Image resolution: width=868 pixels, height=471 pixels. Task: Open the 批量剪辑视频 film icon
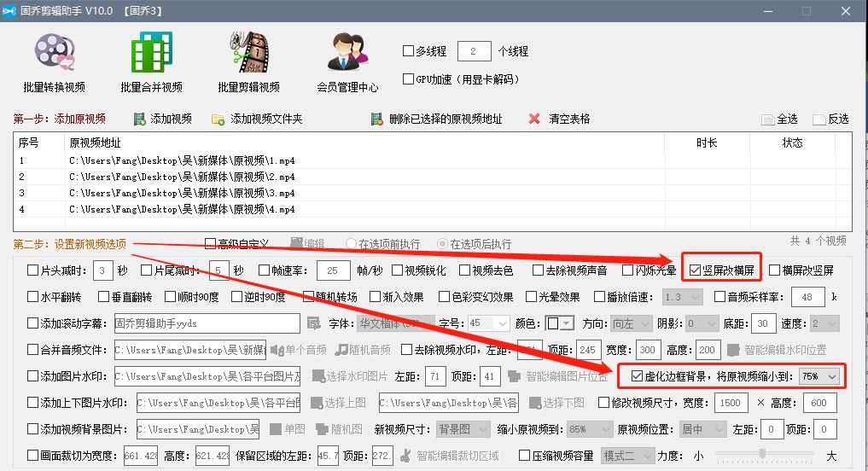[x=248, y=52]
